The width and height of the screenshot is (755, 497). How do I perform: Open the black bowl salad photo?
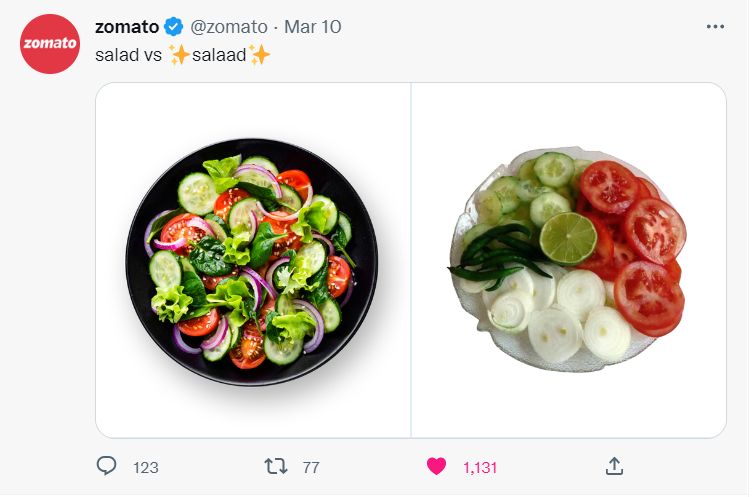252,260
